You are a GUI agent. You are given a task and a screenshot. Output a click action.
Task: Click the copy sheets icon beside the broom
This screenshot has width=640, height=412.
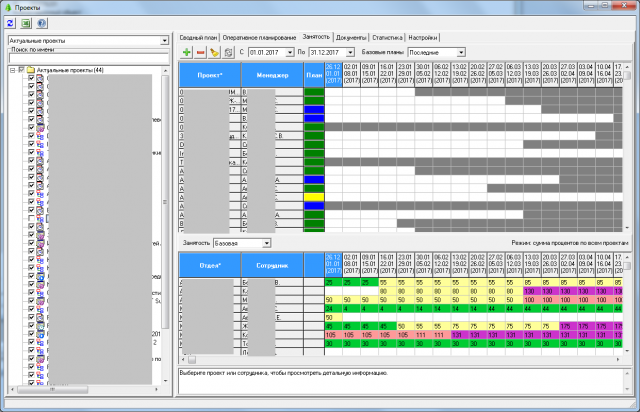pos(228,52)
